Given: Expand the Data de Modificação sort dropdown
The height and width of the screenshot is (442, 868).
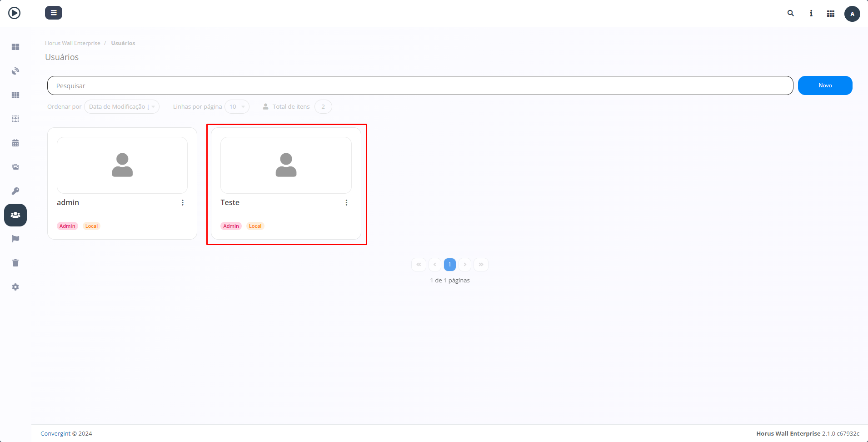Looking at the screenshot, I should (122, 107).
